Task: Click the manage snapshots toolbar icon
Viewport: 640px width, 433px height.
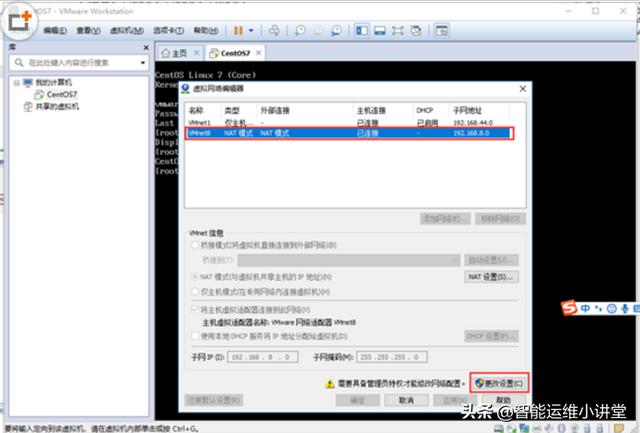Action: (336, 31)
